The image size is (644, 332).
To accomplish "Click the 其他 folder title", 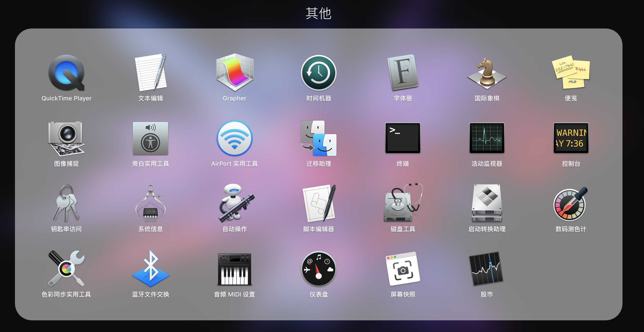I will point(318,13).
